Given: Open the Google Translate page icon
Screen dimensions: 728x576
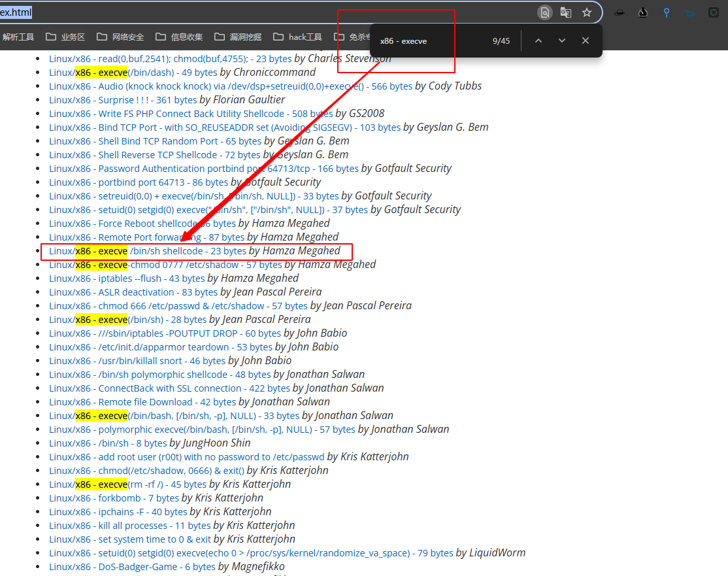Looking at the screenshot, I should pos(566,12).
